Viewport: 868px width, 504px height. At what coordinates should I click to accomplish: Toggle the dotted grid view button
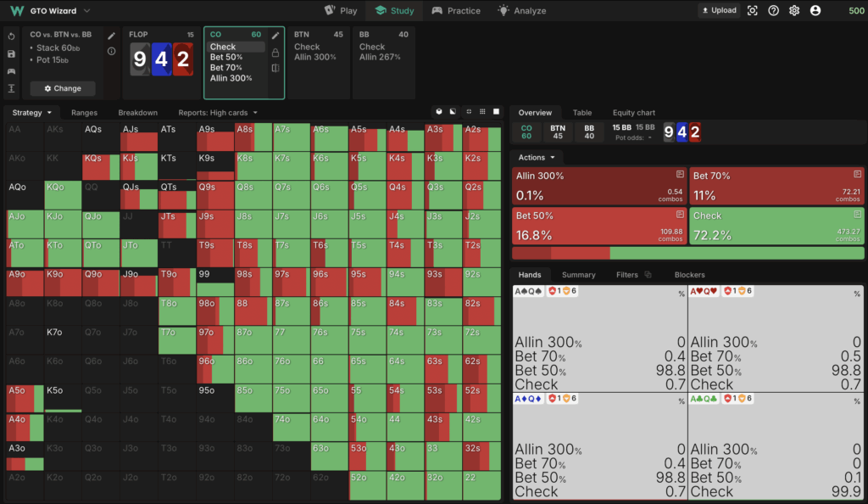[482, 112]
